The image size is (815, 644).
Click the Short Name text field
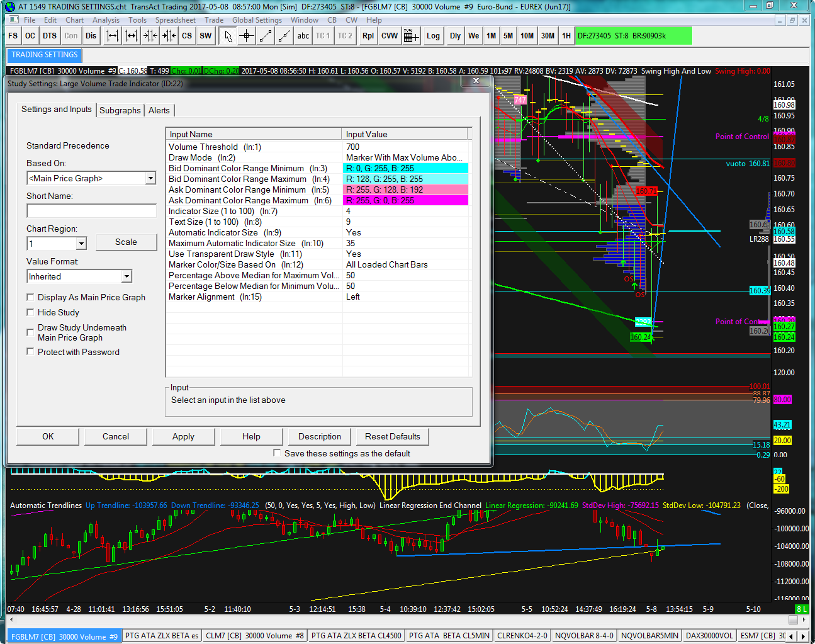click(x=91, y=211)
